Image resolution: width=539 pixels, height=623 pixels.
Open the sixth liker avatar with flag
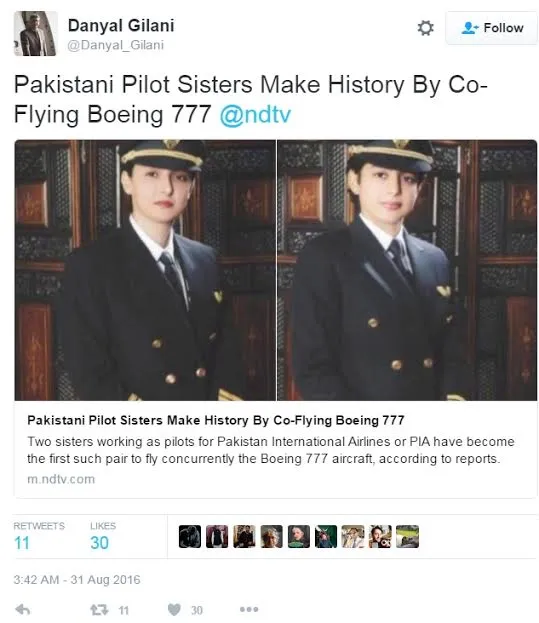[x=326, y=536]
